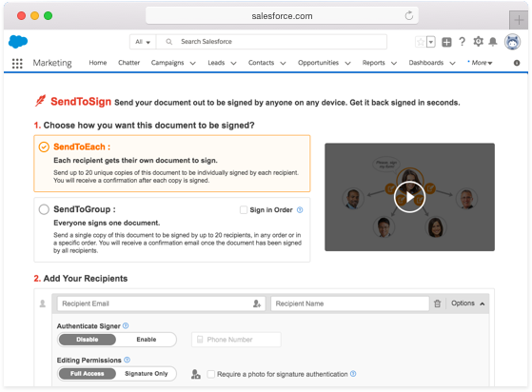The image size is (532, 392).
Task: Click the add contact icon in Recipient Email
Action: tap(257, 304)
